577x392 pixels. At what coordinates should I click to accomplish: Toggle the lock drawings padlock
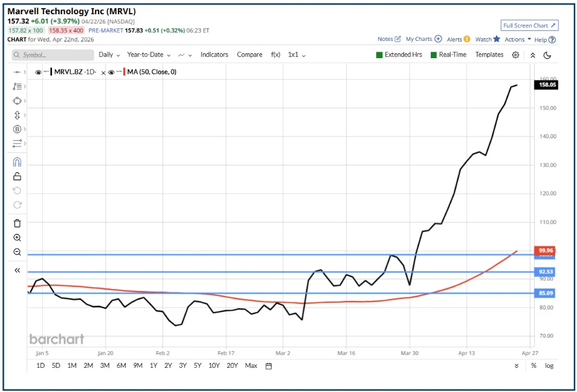pos(17,176)
